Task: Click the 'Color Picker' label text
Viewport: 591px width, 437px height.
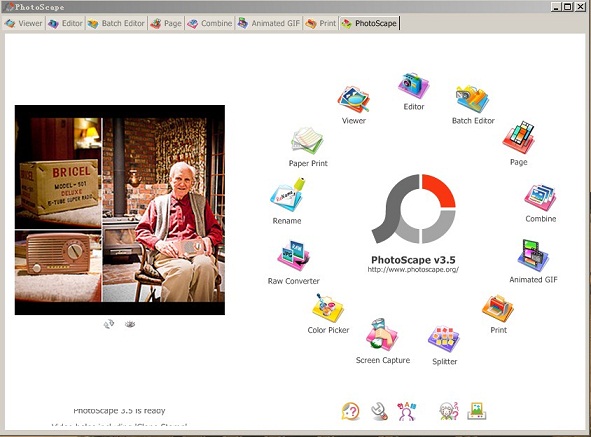Action: coord(328,330)
